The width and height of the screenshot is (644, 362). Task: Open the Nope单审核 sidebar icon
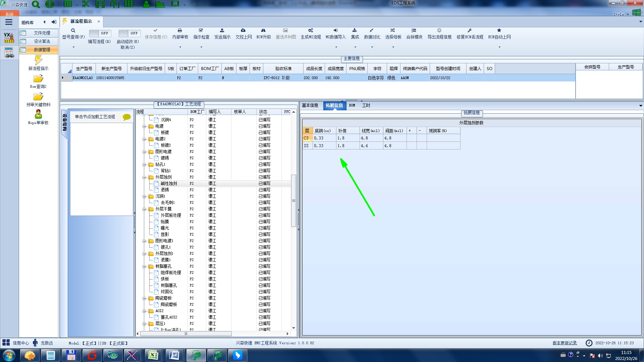[38, 114]
